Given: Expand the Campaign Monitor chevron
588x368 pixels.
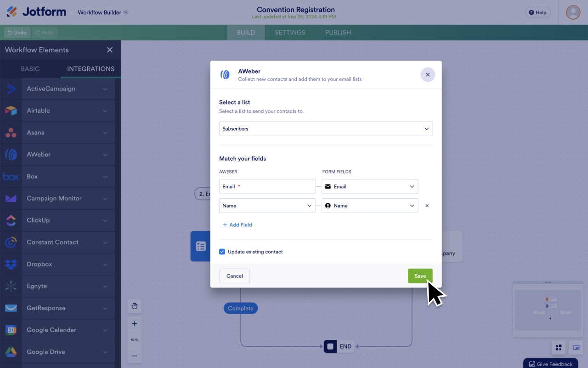Looking at the screenshot, I should click(x=105, y=199).
